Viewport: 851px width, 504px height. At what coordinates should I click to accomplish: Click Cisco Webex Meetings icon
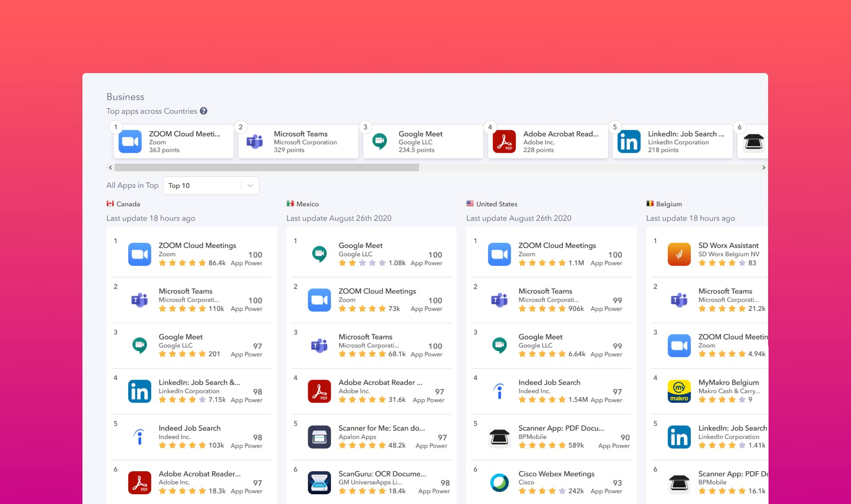pos(500,482)
